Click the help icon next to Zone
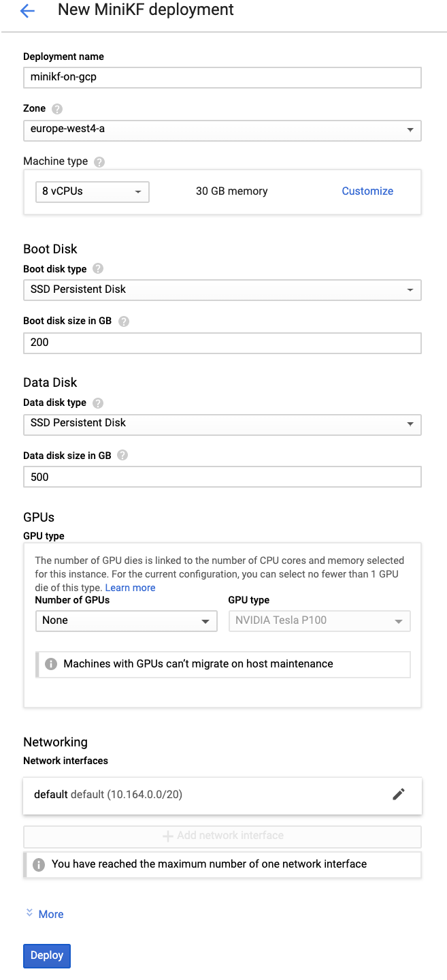Screen dimensions: 447x980 57,109
